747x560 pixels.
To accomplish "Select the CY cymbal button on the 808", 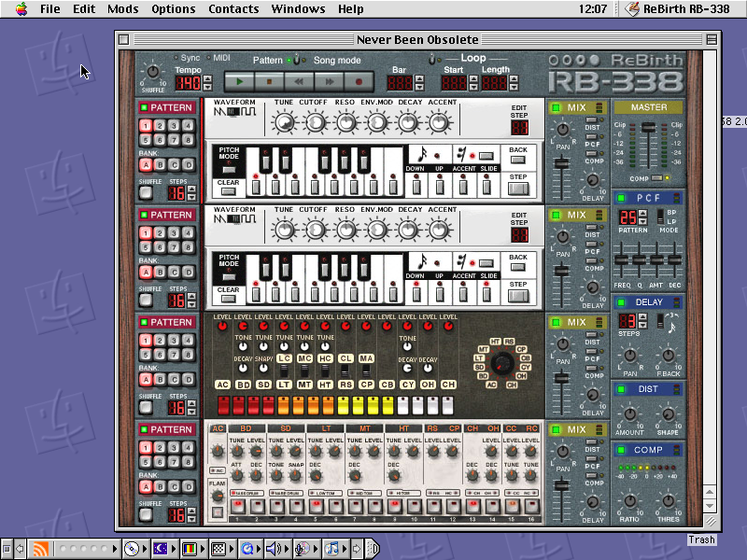I will click(x=407, y=385).
